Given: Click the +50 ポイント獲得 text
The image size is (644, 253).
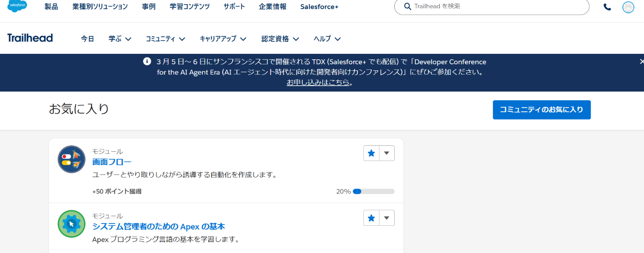Looking at the screenshot, I should tap(117, 191).
